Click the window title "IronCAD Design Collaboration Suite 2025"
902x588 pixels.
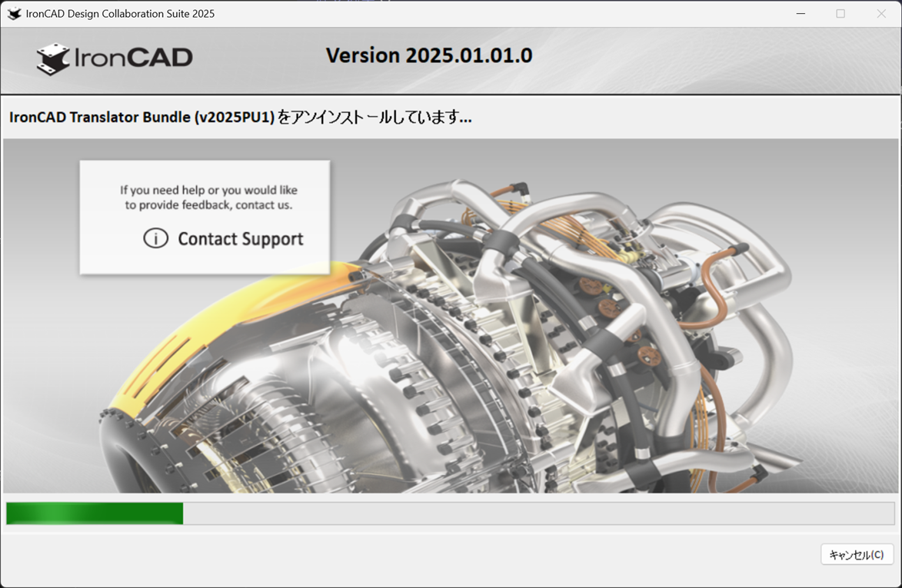[x=120, y=14]
